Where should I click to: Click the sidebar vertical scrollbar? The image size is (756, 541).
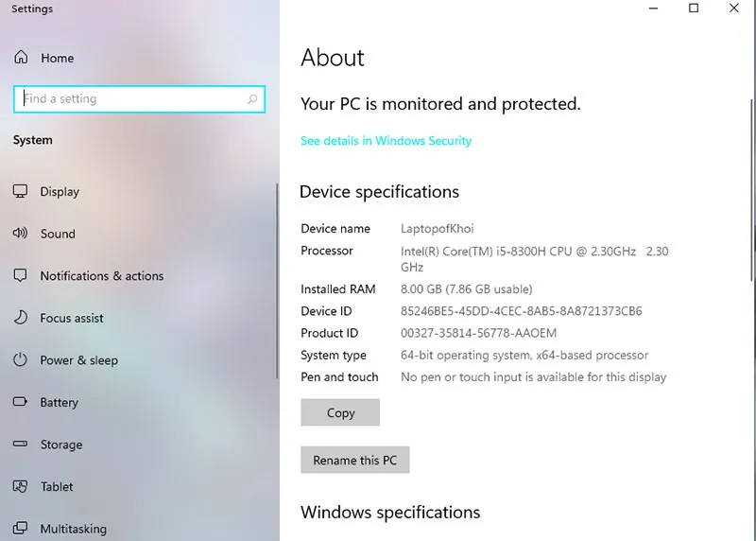[x=277, y=284]
